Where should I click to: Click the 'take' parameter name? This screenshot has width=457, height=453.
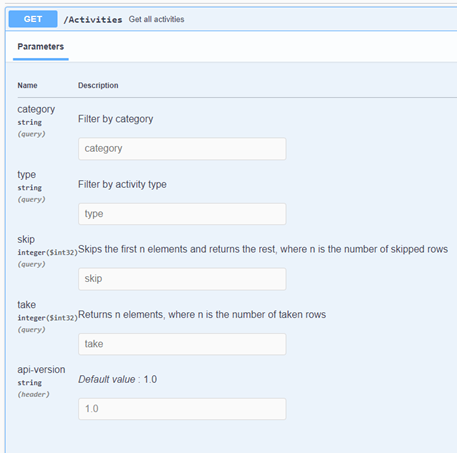point(26,305)
